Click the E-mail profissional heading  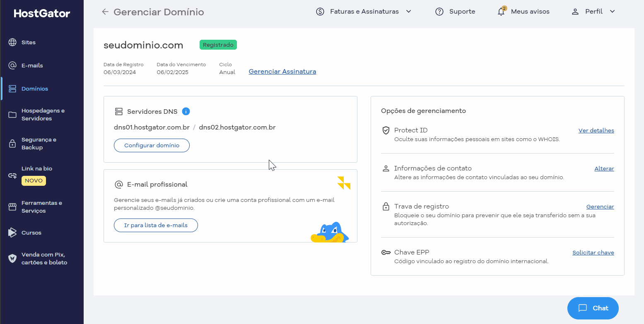click(x=157, y=185)
